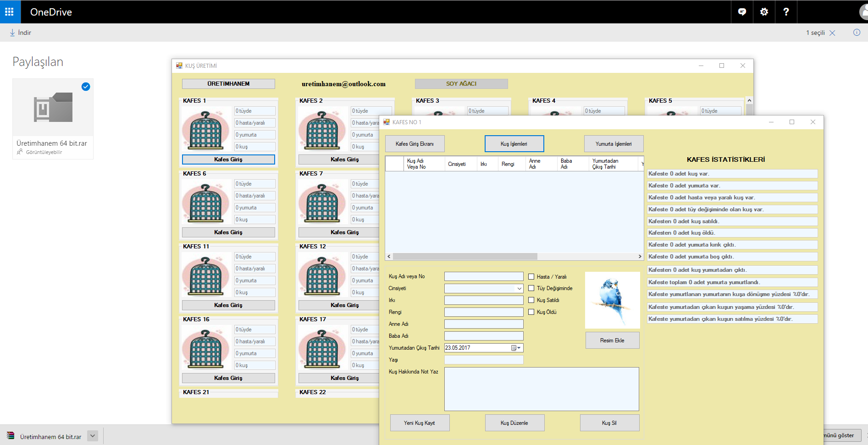This screenshot has height=445, width=868.
Task: Open the help question mark
Action: click(786, 12)
